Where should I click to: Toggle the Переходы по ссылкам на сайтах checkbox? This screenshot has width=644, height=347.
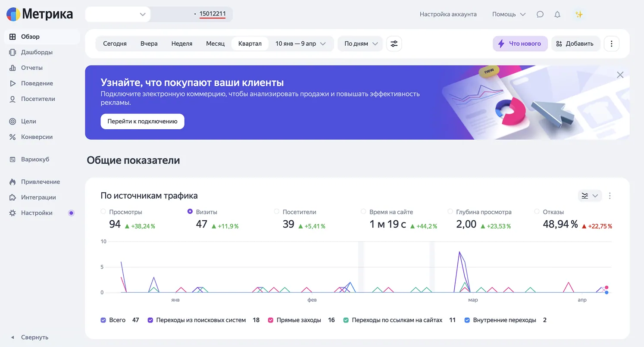[346, 320]
